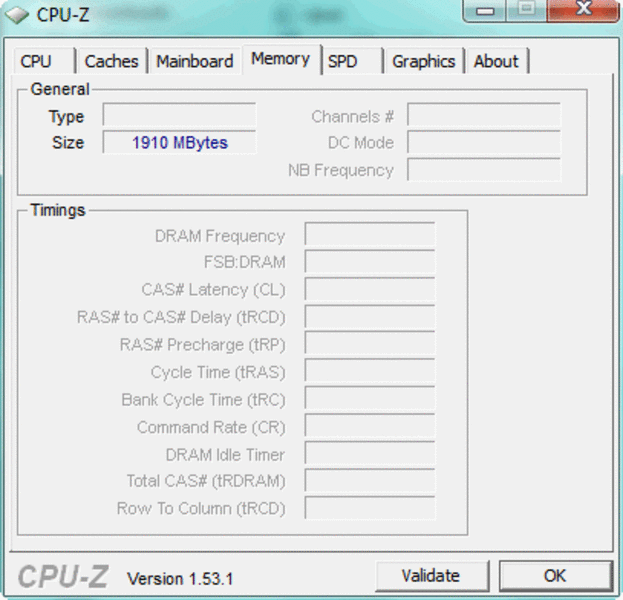Viewport: 623px width, 600px height.
Task: Click the maximize button in the title bar
Action: [x=525, y=10]
